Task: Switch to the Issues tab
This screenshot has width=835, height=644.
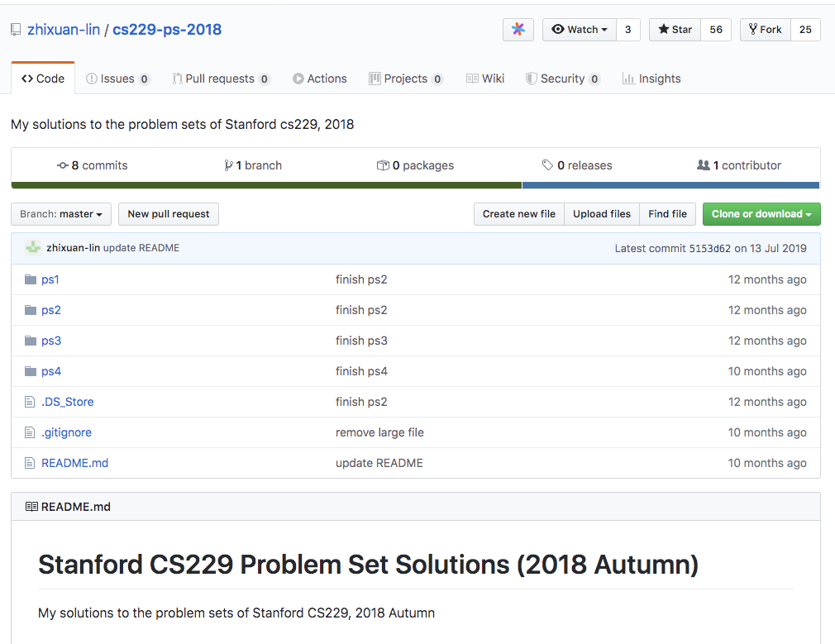Action: point(117,79)
